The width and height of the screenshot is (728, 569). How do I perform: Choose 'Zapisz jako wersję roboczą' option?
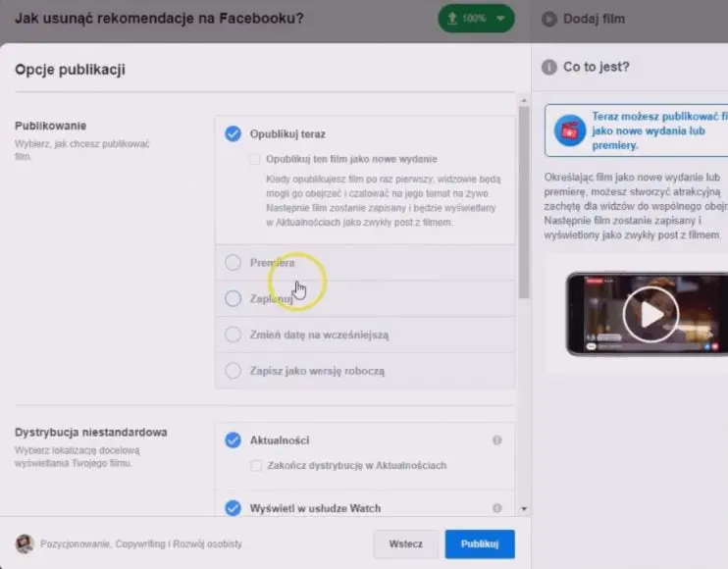(x=233, y=371)
